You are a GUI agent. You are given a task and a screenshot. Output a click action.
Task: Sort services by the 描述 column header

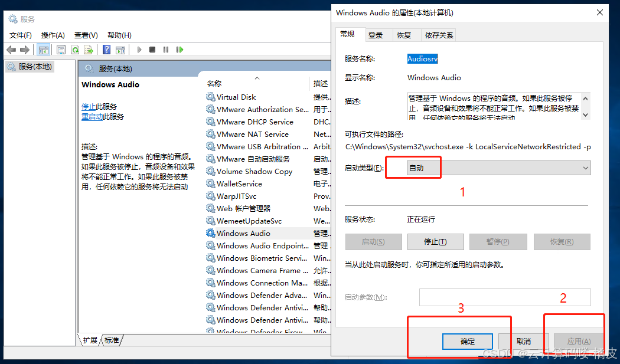[320, 83]
